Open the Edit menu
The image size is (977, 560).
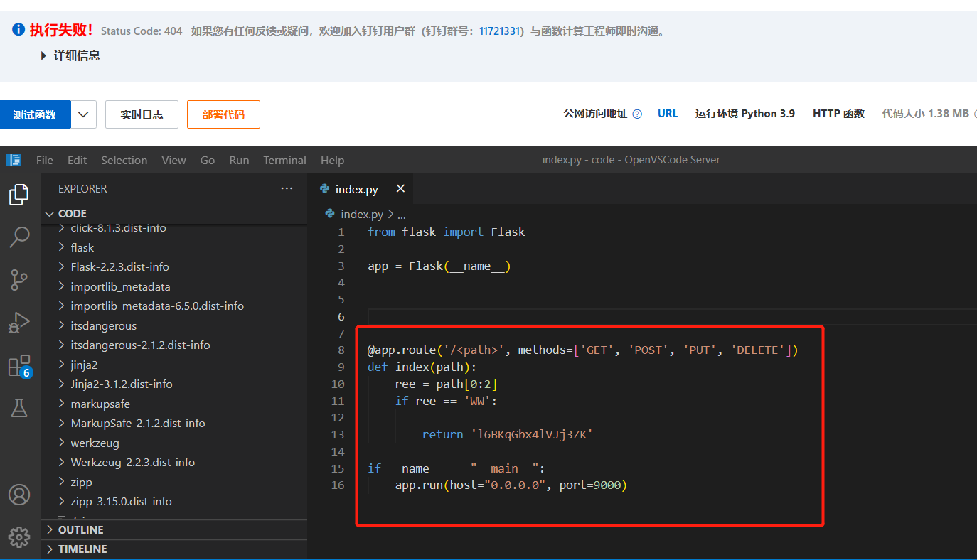(77, 160)
